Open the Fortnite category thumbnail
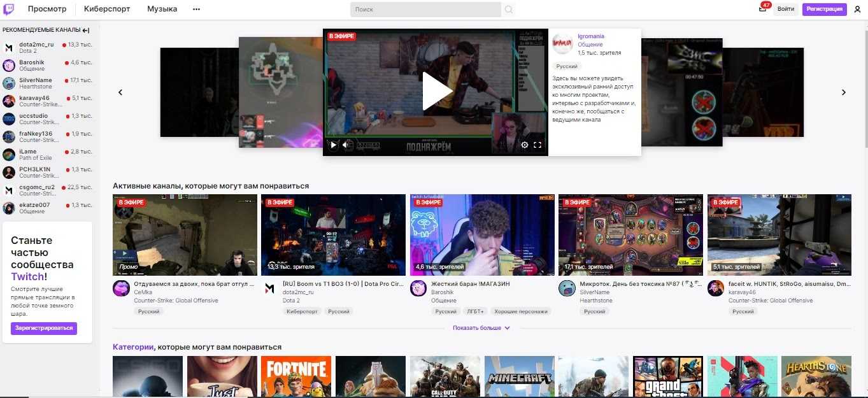The height and width of the screenshot is (398, 868). click(296, 376)
